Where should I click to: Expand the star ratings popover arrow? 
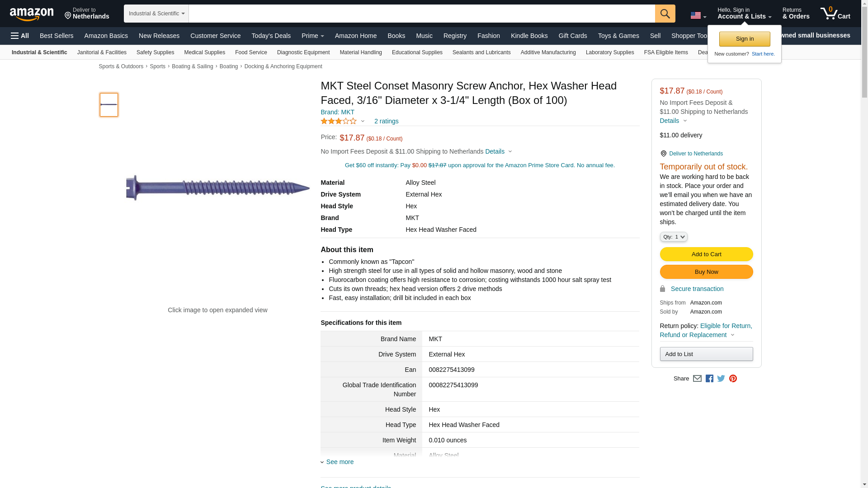tap(363, 121)
